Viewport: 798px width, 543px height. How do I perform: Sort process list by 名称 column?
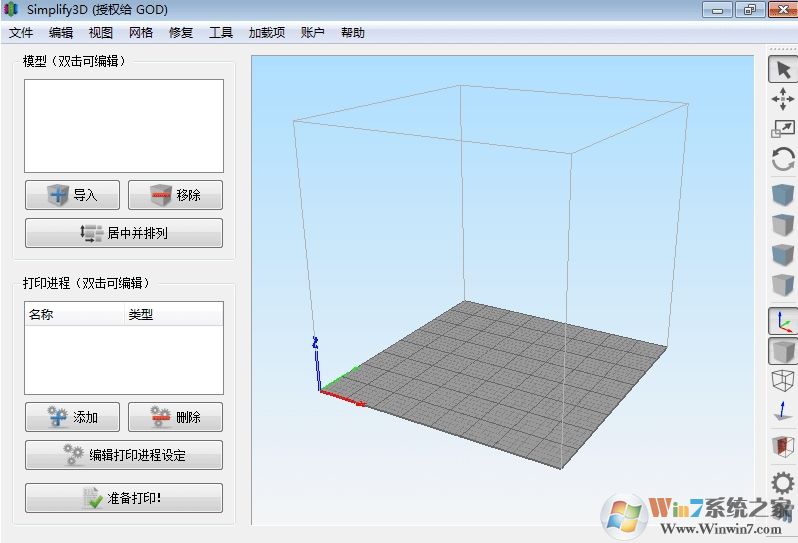tap(74, 315)
